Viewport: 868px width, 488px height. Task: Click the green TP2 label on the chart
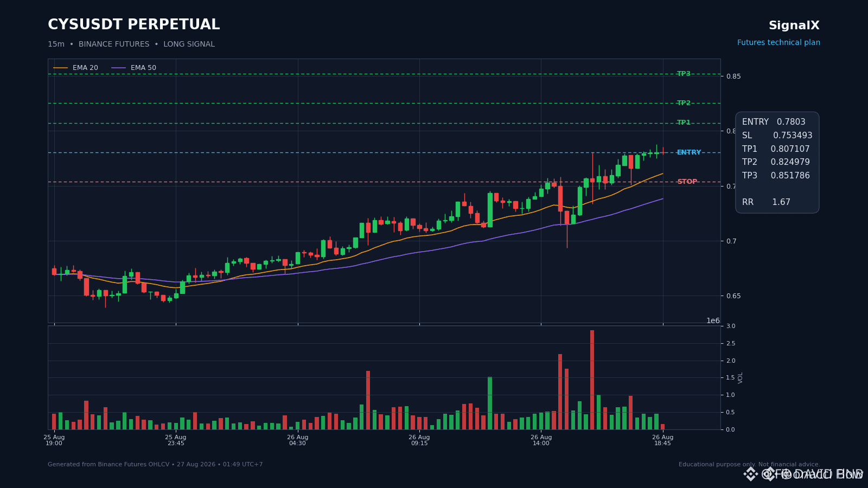coord(684,103)
